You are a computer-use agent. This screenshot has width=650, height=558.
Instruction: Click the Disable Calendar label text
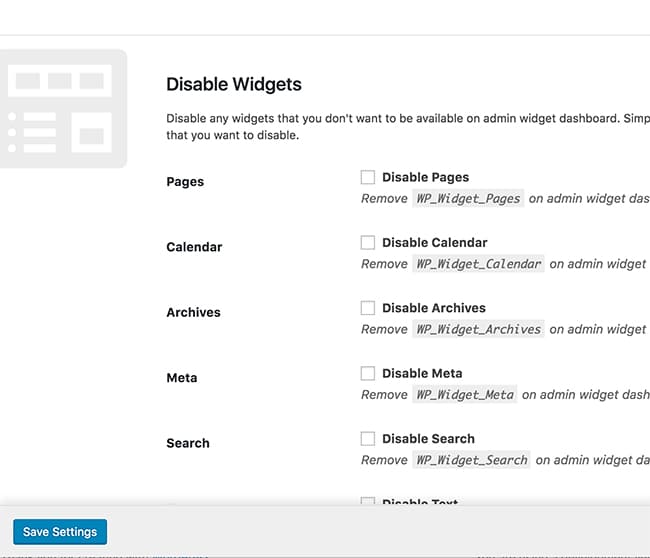point(435,243)
